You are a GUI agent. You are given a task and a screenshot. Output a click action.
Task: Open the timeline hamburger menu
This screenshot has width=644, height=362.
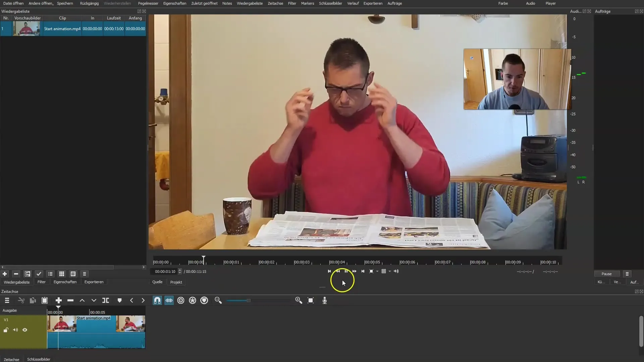(x=7, y=301)
